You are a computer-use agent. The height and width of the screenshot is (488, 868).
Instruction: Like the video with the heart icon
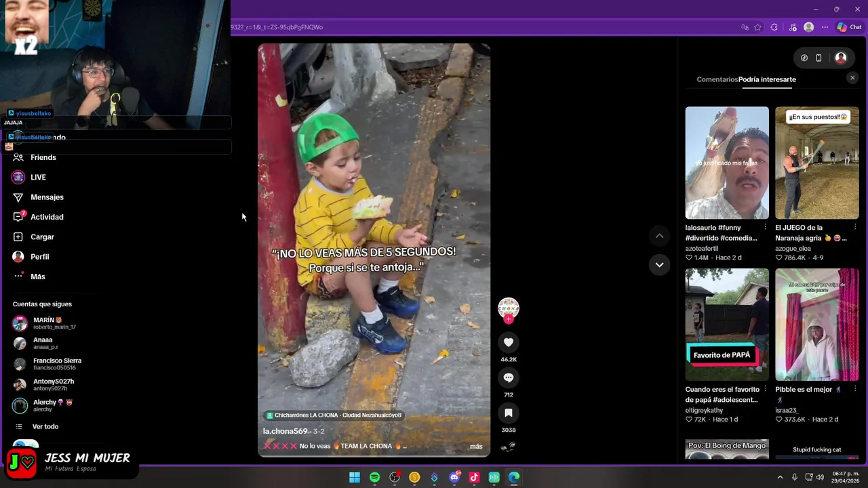pos(509,342)
